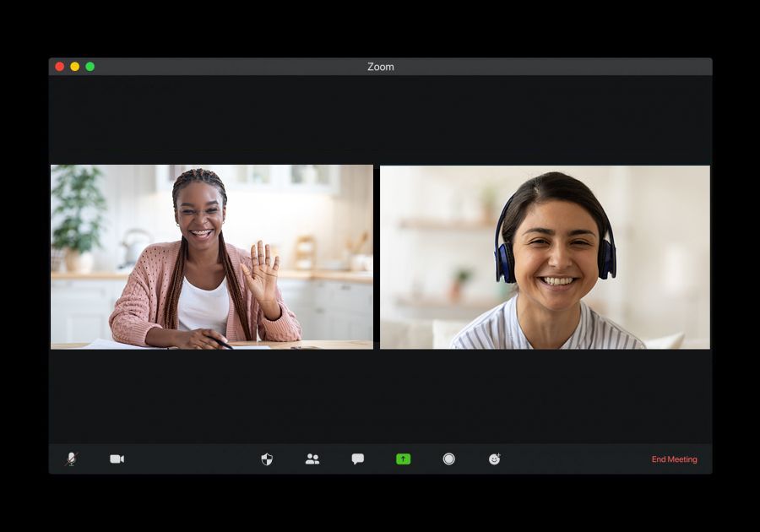Start recording with the Record icon
Image resolution: width=760 pixels, height=532 pixels.
[449, 459]
